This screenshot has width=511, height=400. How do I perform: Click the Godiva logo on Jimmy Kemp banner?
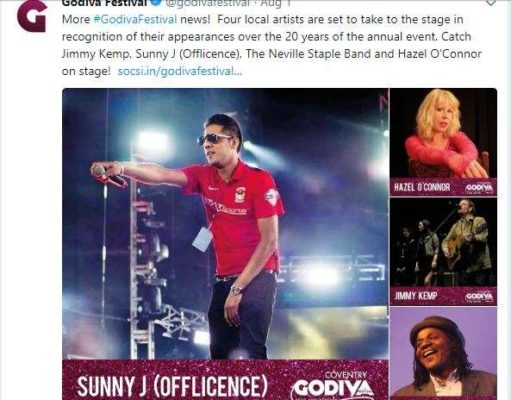479,296
